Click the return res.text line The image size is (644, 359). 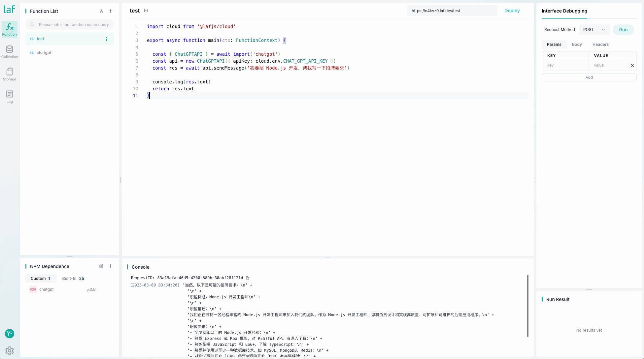click(173, 89)
